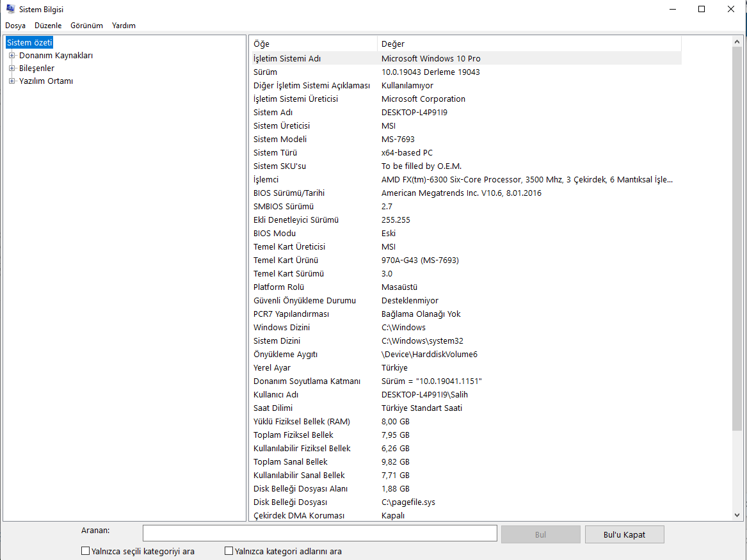Open the Görünüm menu
This screenshot has height=560, width=747.
(x=86, y=25)
